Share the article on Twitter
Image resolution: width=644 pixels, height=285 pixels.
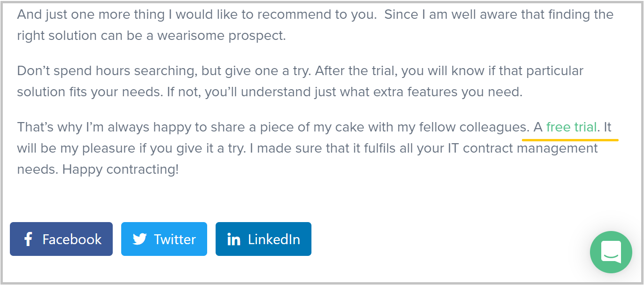(164, 239)
